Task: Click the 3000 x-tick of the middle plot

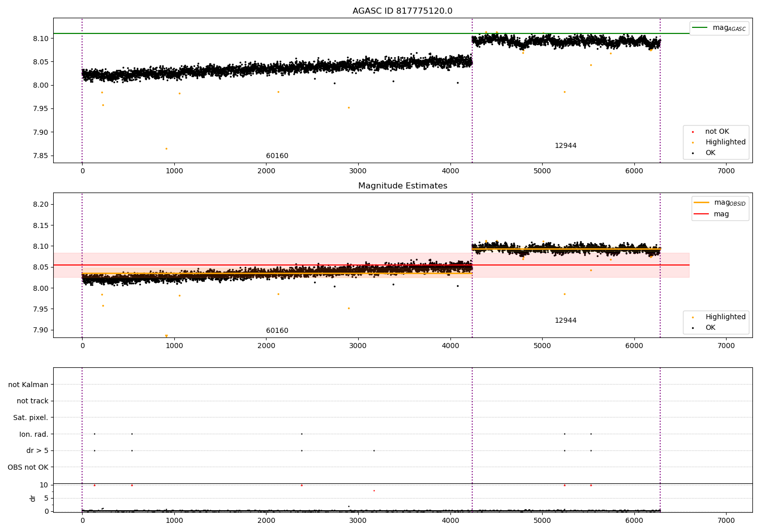Action: point(358,346)
